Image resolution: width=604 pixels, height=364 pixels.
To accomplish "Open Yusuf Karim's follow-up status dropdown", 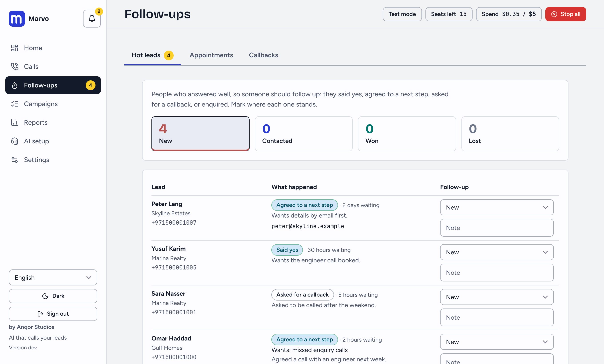I will 497,252.
